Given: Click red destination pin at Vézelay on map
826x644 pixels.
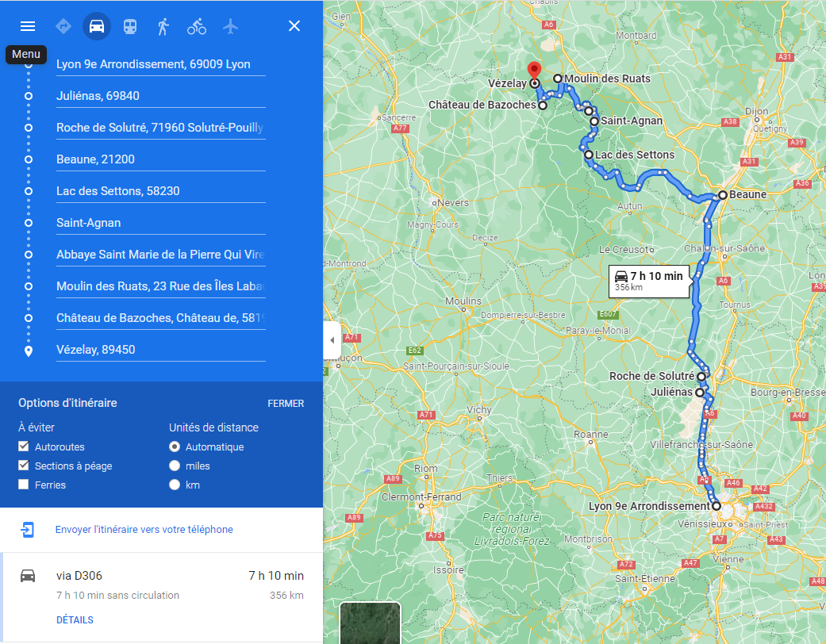Looking at the screenshot, I should pos(534,71).
